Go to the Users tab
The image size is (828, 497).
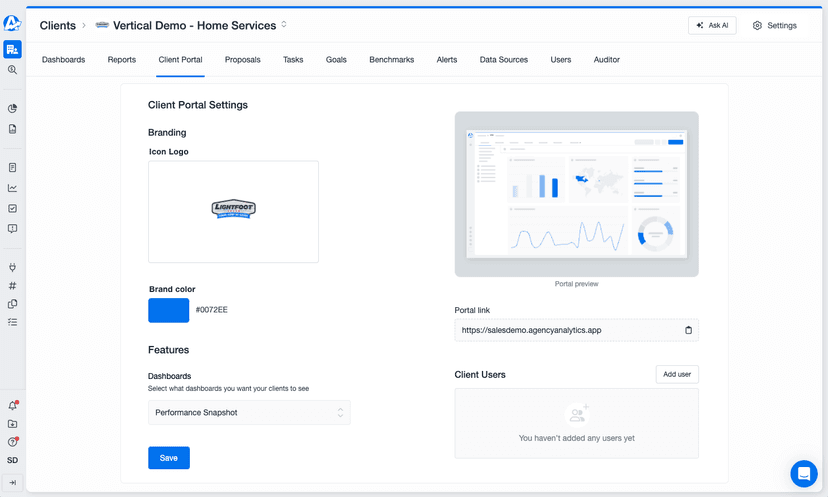[x=561, y=60]
